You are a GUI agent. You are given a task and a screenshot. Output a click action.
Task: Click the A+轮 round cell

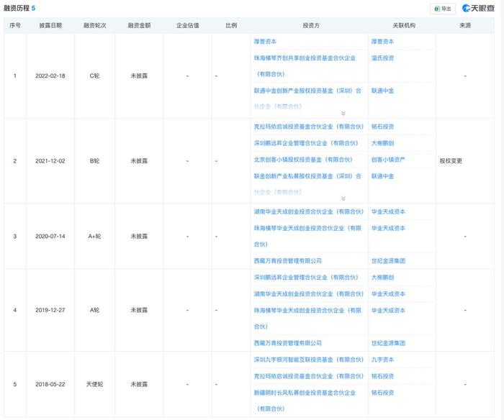(94, 237)
